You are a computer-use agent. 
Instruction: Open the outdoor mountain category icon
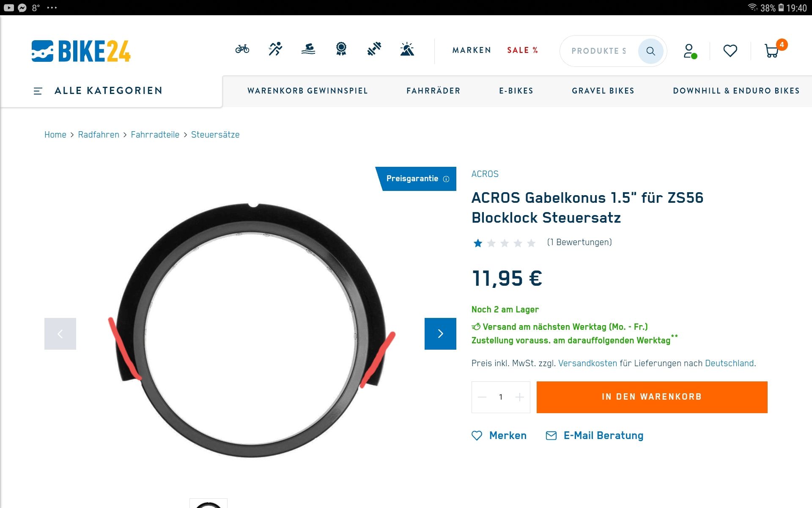click(x=407, y=49)
